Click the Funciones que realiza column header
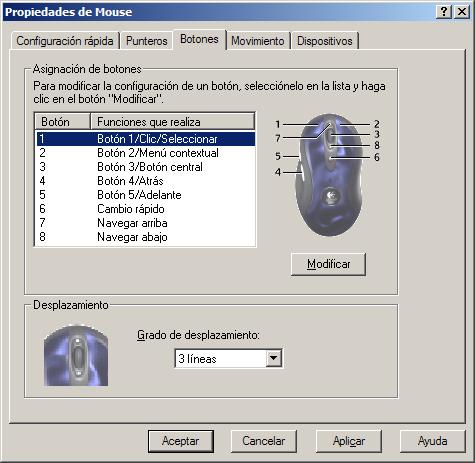This screenshot has height=463, width=475. point(173,122)
